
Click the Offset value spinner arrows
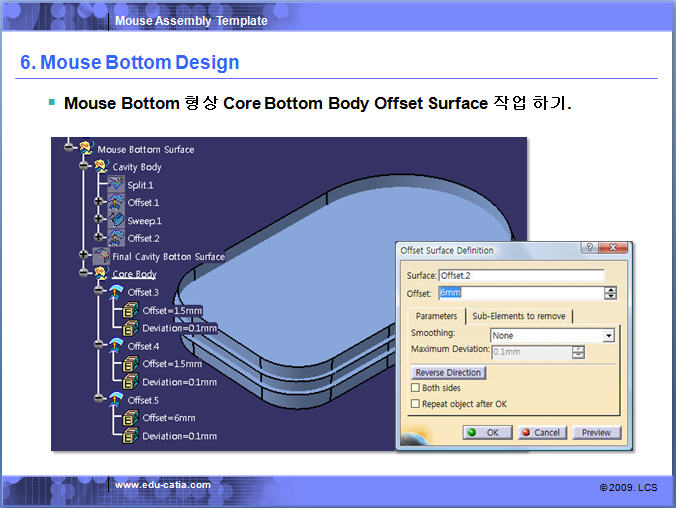[x=610, y=293]
